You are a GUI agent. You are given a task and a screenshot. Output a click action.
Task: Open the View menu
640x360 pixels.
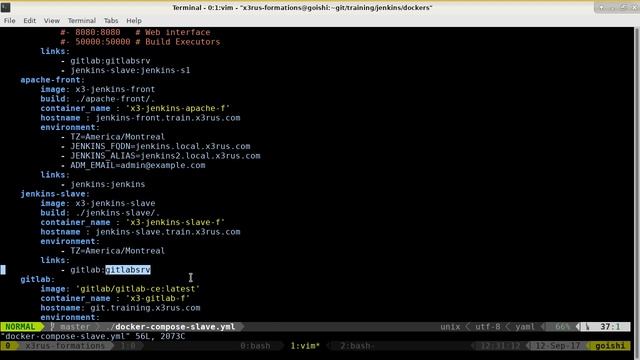tap(51, 20)
